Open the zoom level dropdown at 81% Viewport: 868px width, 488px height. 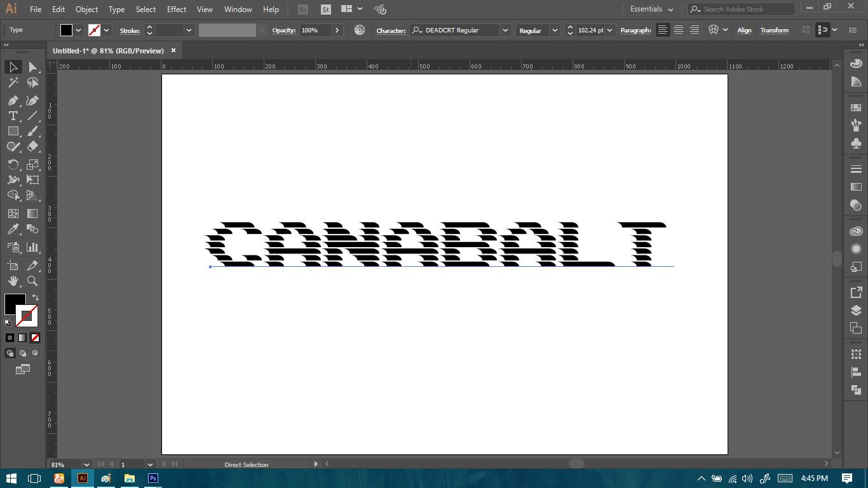[x=86, y=464]
